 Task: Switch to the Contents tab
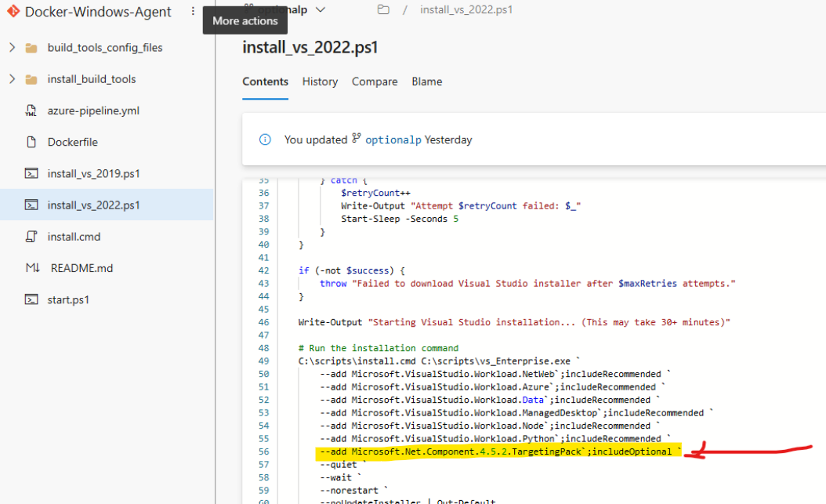click(265, 82)
